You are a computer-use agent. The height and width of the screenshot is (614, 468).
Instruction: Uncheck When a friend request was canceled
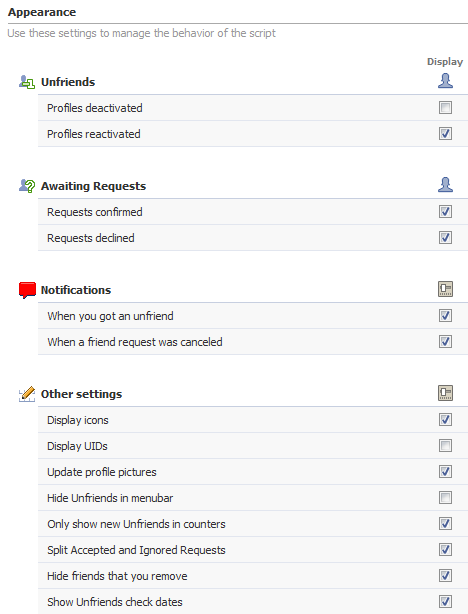click(x=445, y=341)
